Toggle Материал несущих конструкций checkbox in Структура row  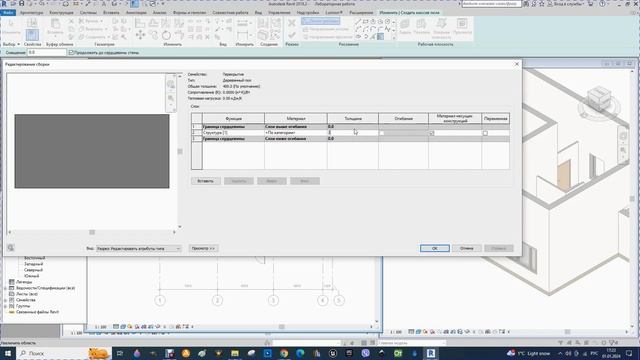click(x=432, y=133)
